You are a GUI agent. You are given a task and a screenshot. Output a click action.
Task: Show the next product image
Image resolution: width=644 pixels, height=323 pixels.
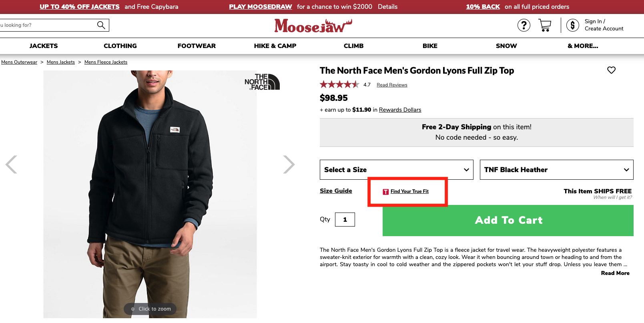click(x=289, y=165)
